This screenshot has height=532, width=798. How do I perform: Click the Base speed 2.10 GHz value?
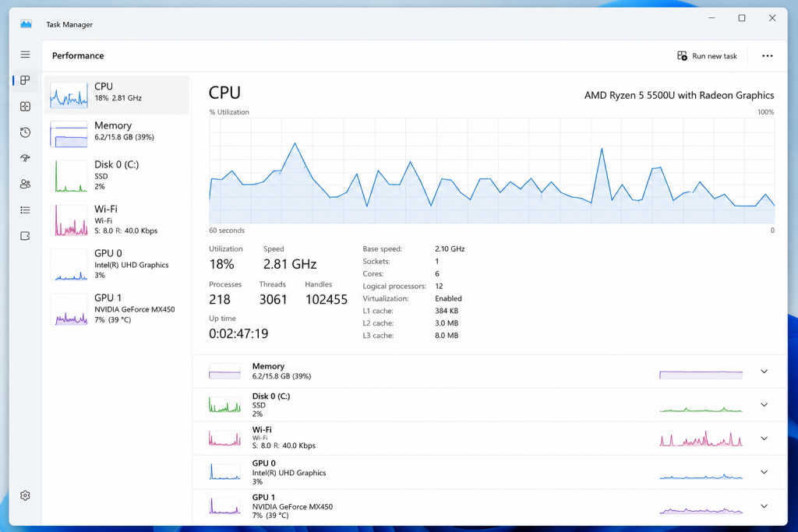click(x=450, y=248)
